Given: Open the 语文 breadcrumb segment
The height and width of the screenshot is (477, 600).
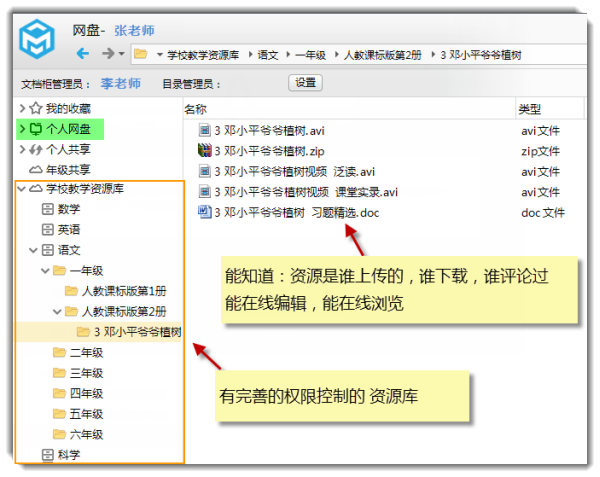Looking at the screenshot, I should click(268, 54).
